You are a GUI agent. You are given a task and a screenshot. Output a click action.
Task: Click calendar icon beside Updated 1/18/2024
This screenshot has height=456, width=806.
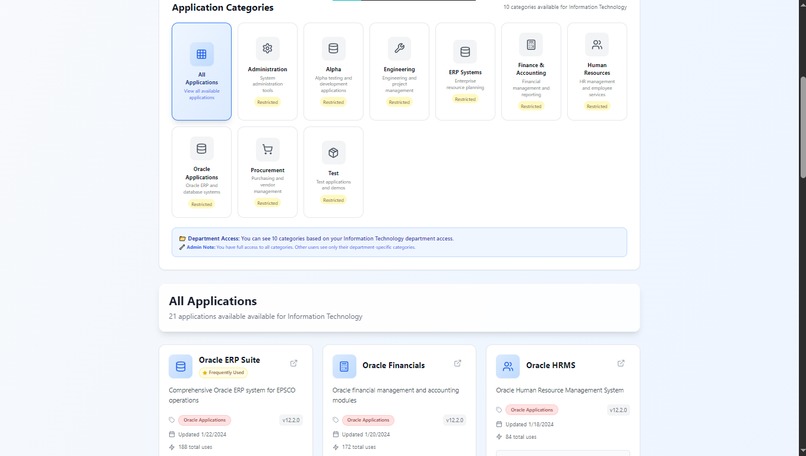(499, 424)
